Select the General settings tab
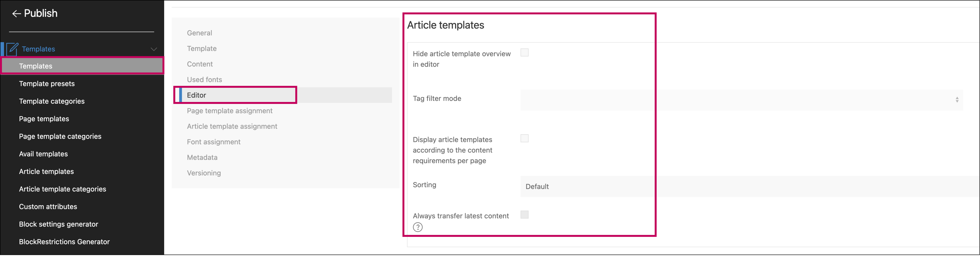980x256 pixels. [x=200, y=33]
